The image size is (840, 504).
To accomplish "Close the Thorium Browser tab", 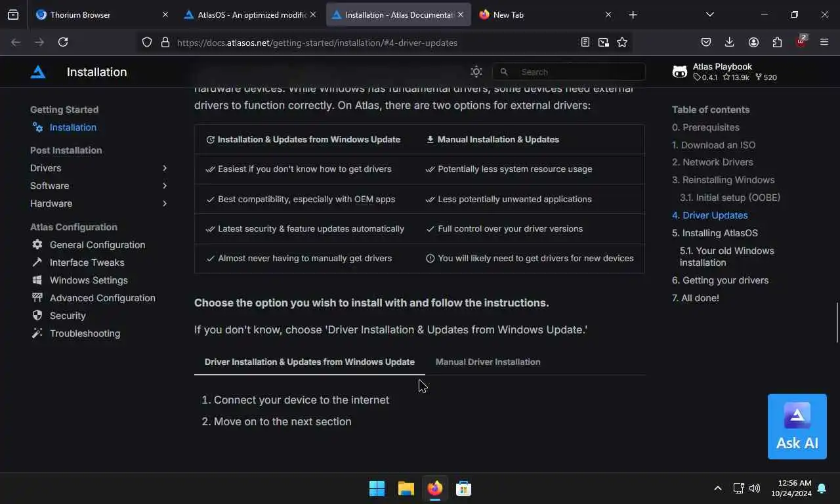I will [165, 14].
